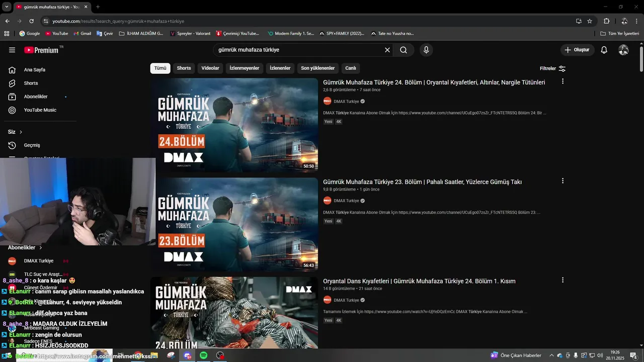644x362 pixels.
Task: Click the Chrome address bar URL
Action: (119, 21)
